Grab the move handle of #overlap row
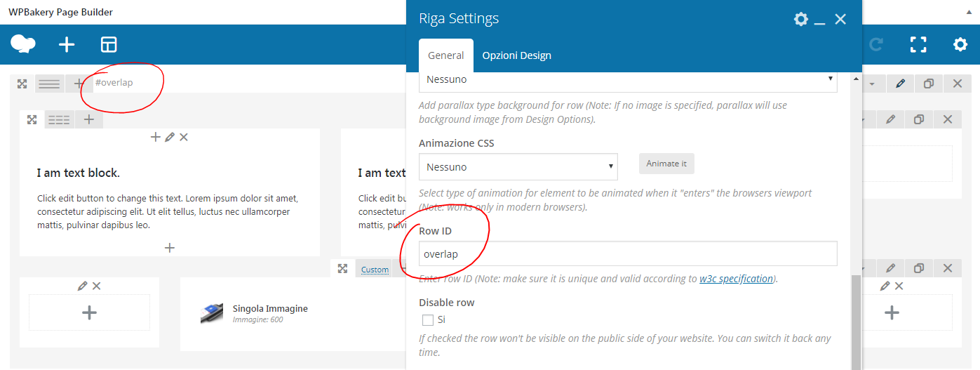The width and height of the screenshot is (980, 370). click(22, 84)
